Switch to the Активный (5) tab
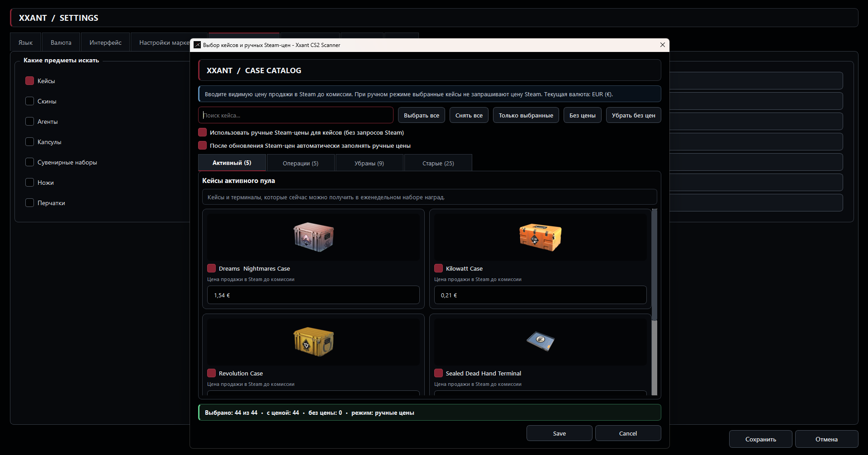This screenshot has width=868, height=455. [x=232, y=163]
